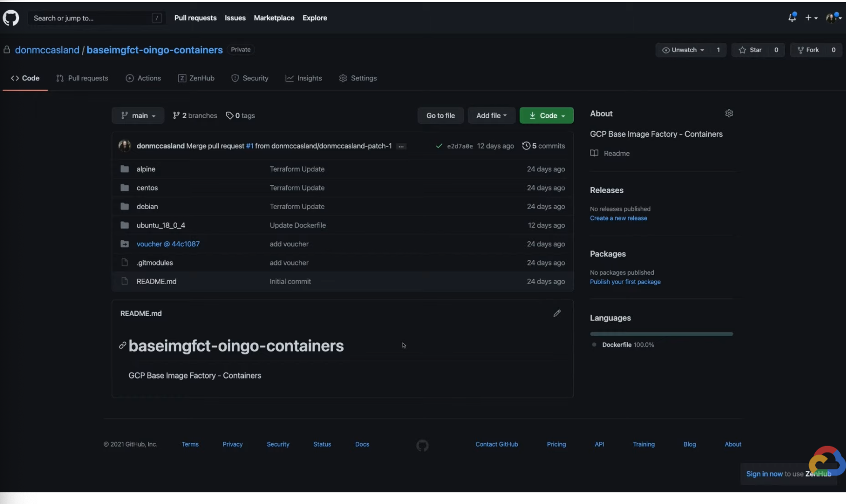This screenshot has width=846, height=504.
Task: Expand the Add file dropdown
Action: click(492, 115)
